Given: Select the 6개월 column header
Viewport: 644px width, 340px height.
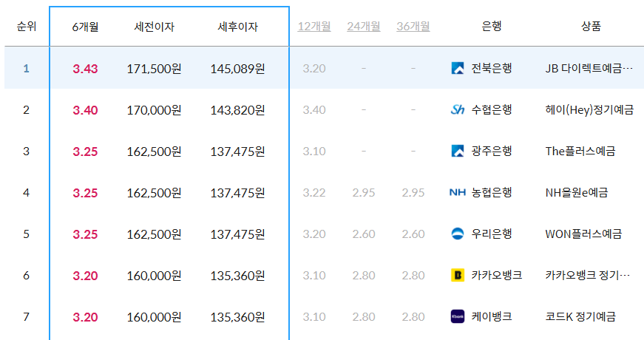Looking at the screenshot, I should tap(86, 27).
